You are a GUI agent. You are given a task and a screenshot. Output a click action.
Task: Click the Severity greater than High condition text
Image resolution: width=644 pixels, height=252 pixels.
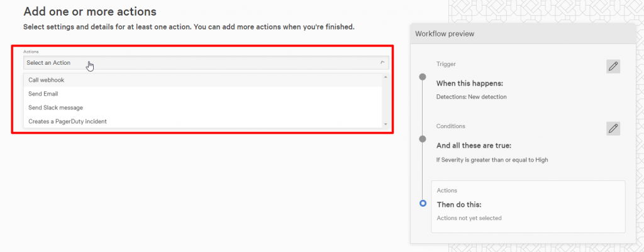click(492, 160)
